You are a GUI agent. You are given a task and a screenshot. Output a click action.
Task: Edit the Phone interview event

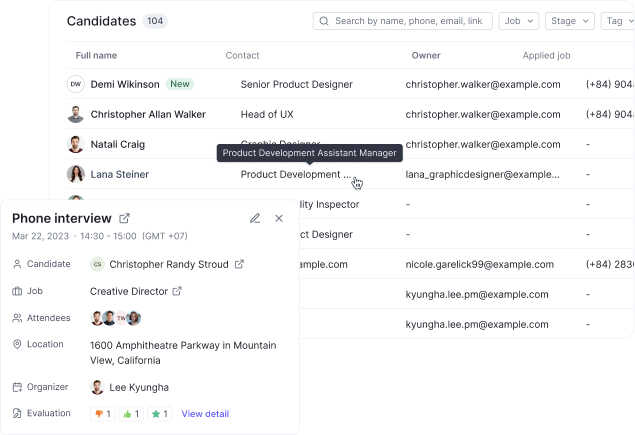click(x=255, y=218)
